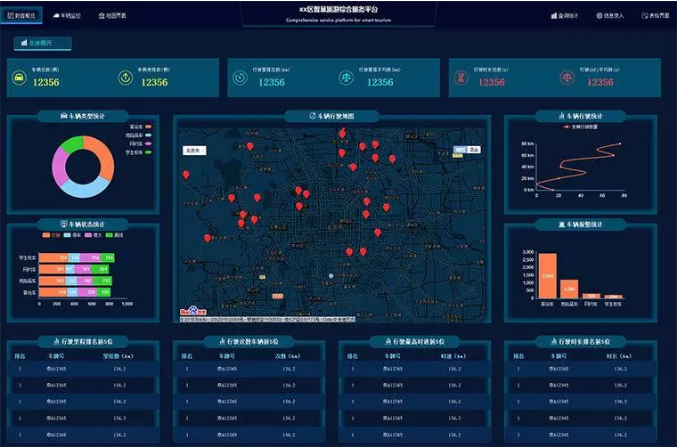Screen dimensions: 678x448
Task: Open the 地图界面 tab in top navigation
Action: 112,16
